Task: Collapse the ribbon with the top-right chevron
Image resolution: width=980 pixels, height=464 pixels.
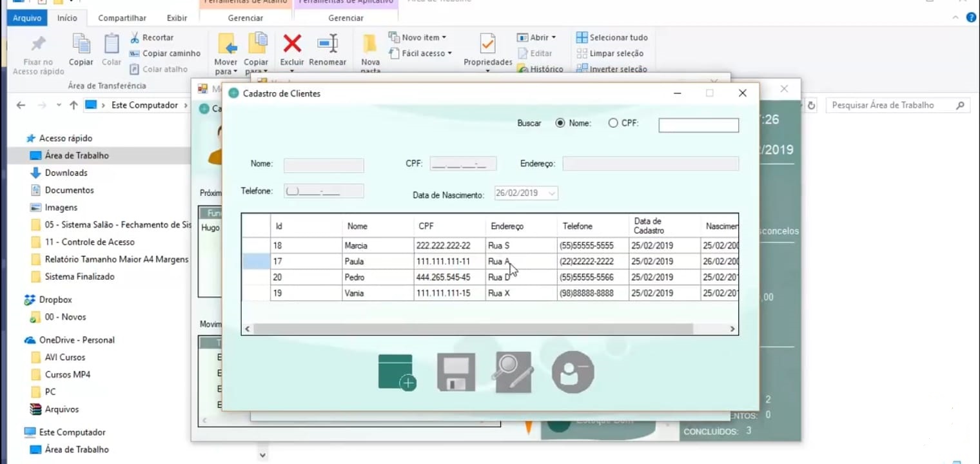Action: 957,17
